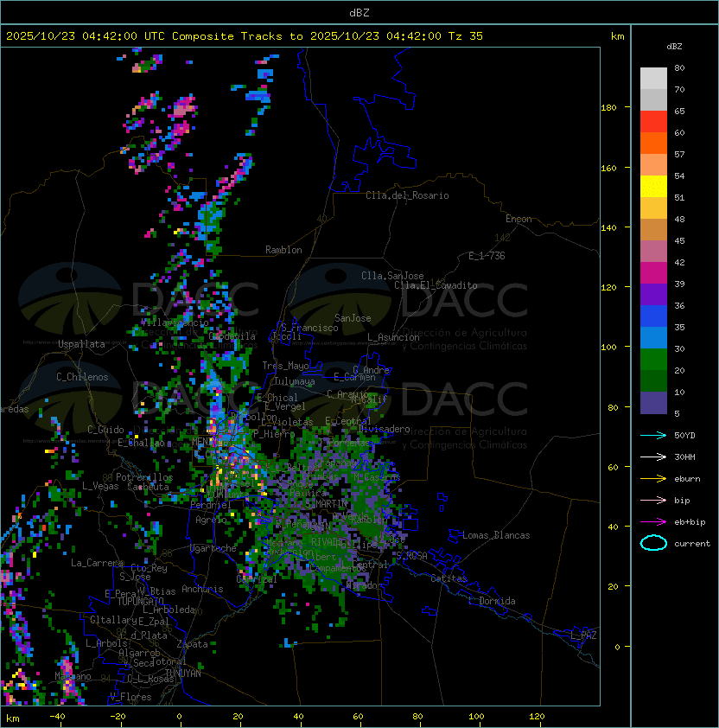Click the Tulumaya map label
This screenshot has width=719, height=728.
(295, 381)
